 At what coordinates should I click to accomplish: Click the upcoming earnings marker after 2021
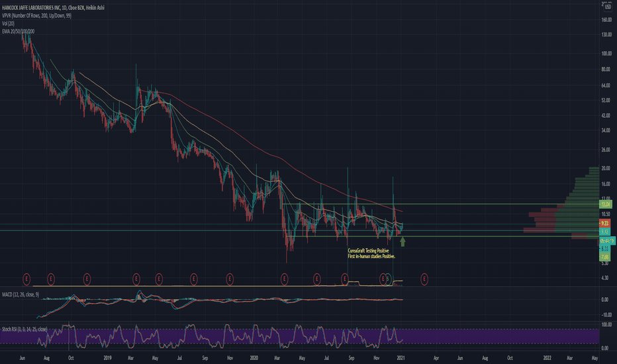pyautogui.click(x=424, y=279)
